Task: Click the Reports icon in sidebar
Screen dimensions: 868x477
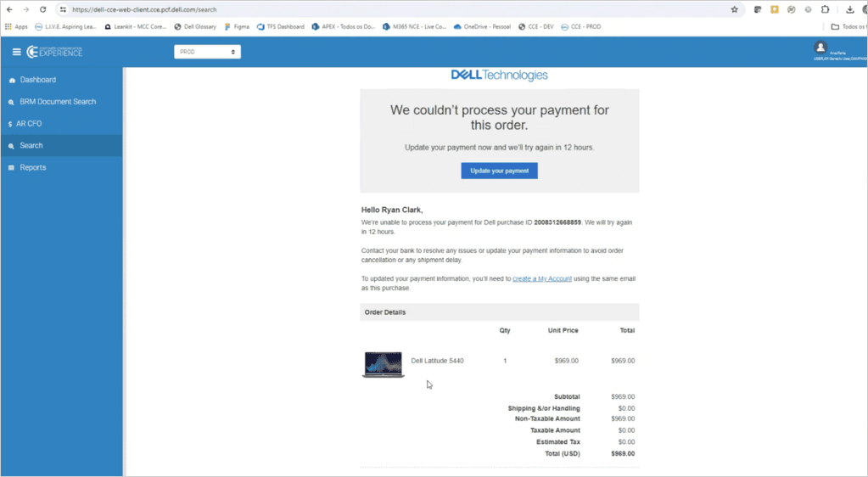Action: (11, 167)
